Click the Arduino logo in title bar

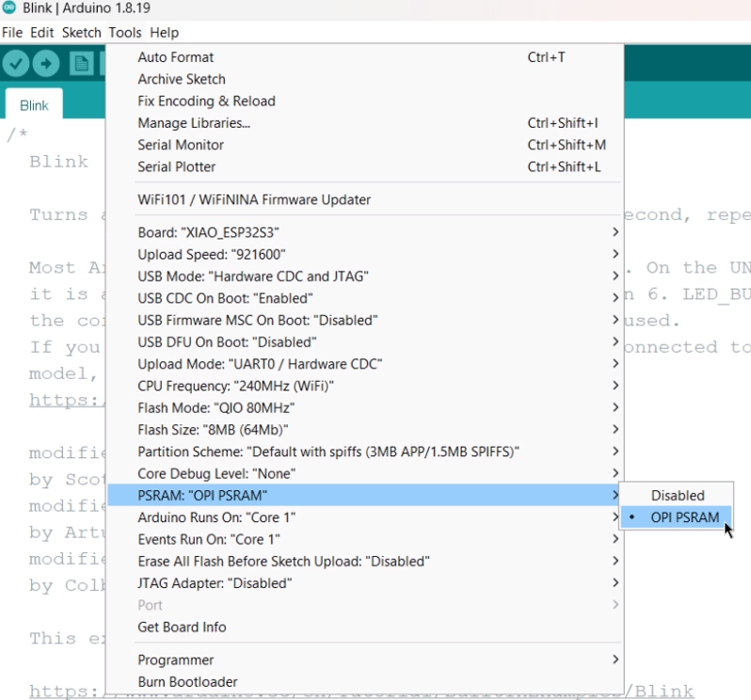(x=8, y=9)
